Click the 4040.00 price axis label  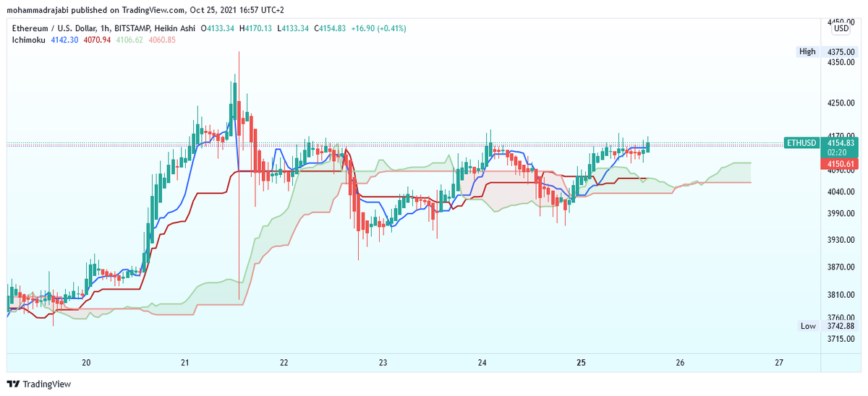pos(842,191)
